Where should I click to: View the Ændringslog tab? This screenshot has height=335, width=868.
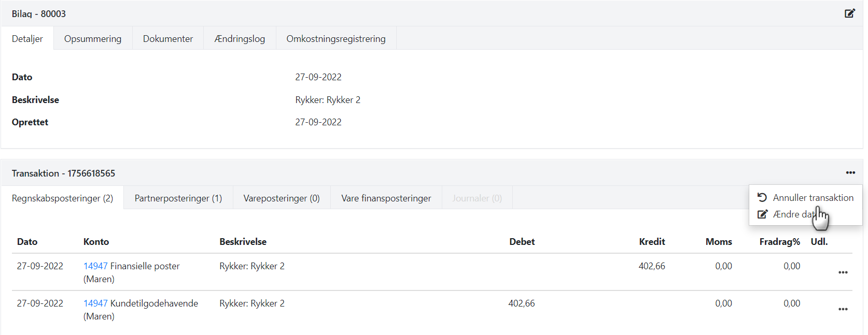[x=240, y=39]
